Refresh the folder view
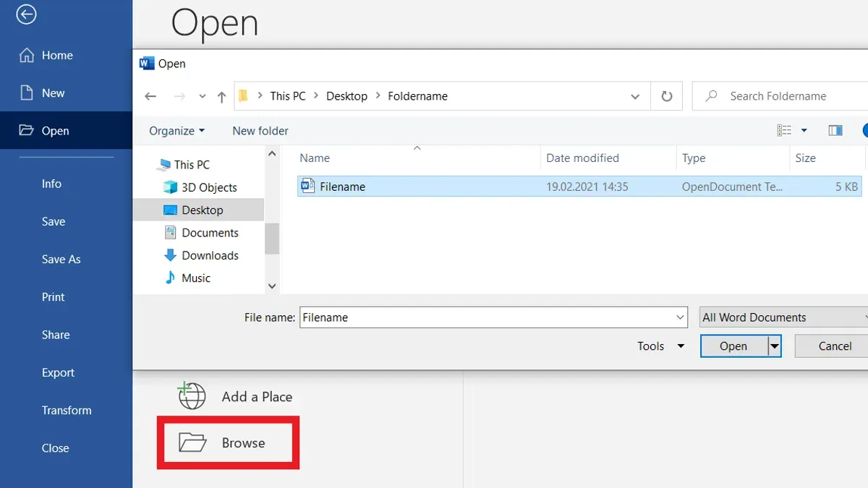Screen dimensions: 868x488 [667, 96]
